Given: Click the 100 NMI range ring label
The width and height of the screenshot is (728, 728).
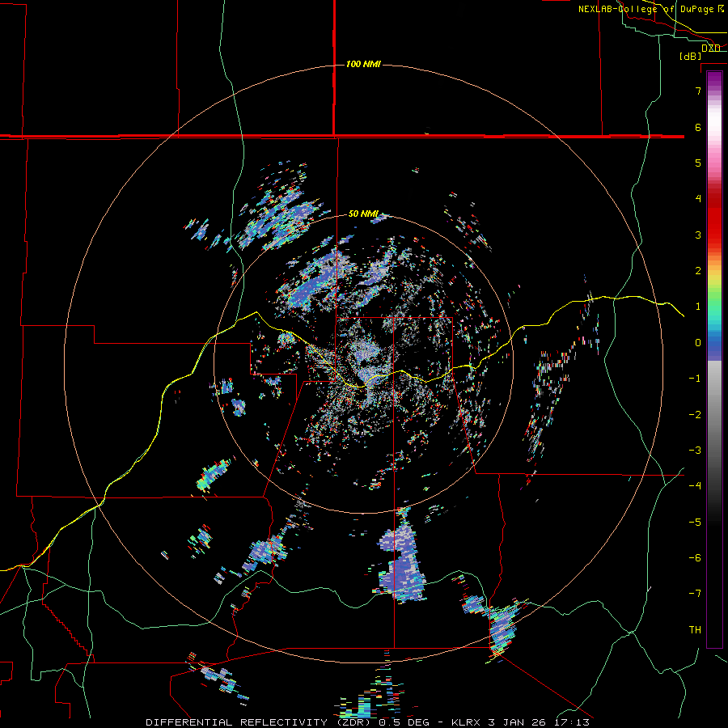Looking at the screenshot, I should [363, 64].
